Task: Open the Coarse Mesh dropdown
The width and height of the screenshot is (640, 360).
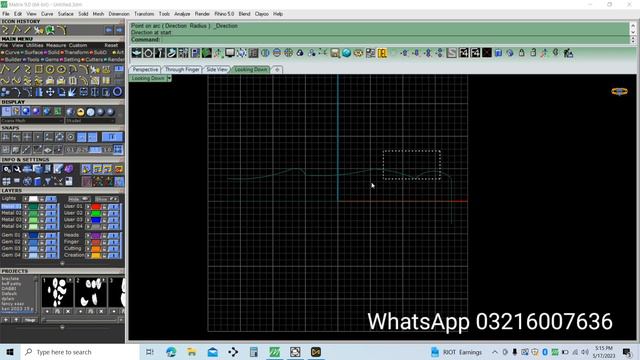Action: click(32, 121)
